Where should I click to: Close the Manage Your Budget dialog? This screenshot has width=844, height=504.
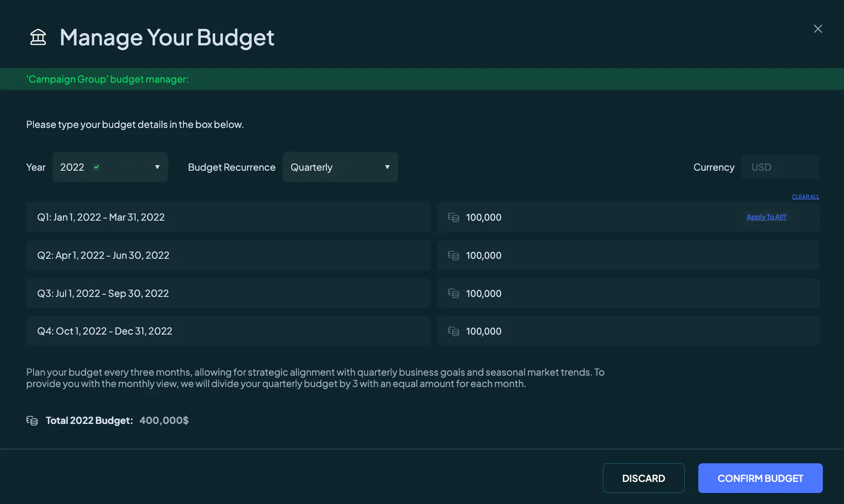point(818,29)
